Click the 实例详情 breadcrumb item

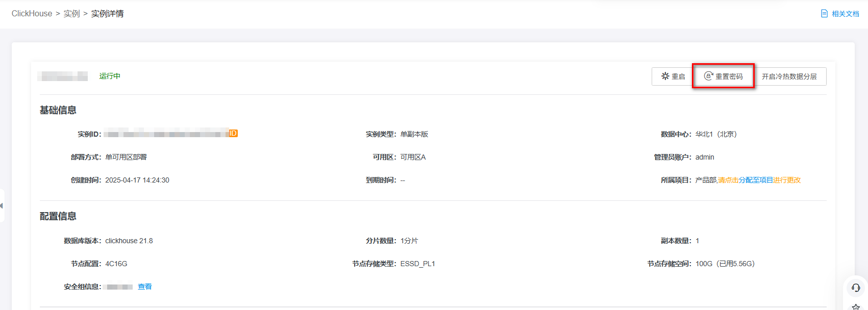(x=107, y=14)
